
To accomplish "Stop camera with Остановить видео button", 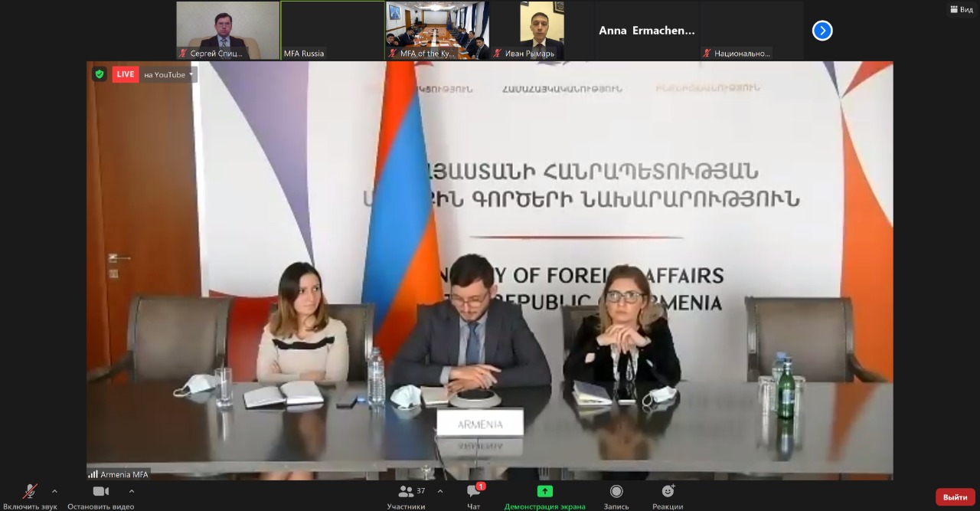I will [100, 492].
